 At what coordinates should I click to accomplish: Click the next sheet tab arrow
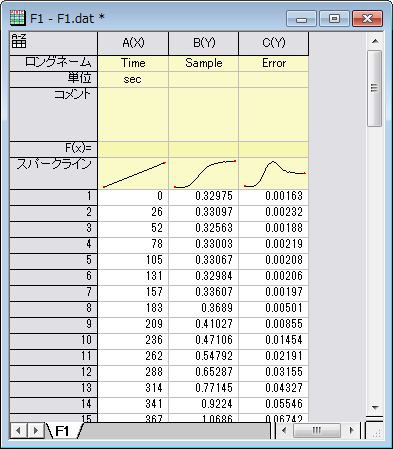35,431
